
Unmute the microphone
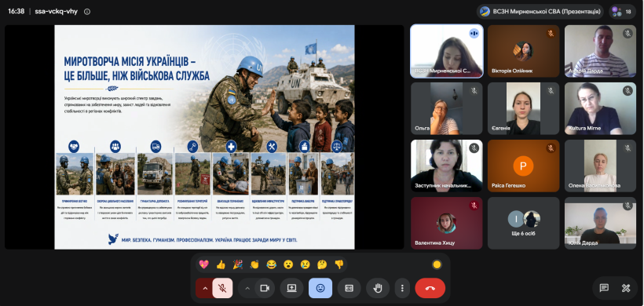point(222,288)
